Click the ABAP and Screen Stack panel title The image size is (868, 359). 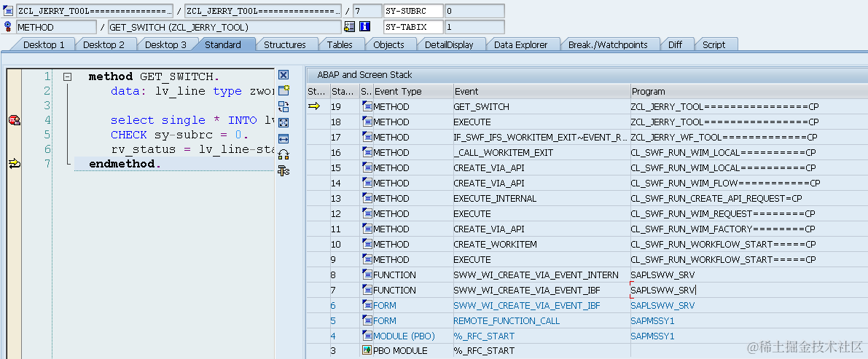(x=365, y=75)
